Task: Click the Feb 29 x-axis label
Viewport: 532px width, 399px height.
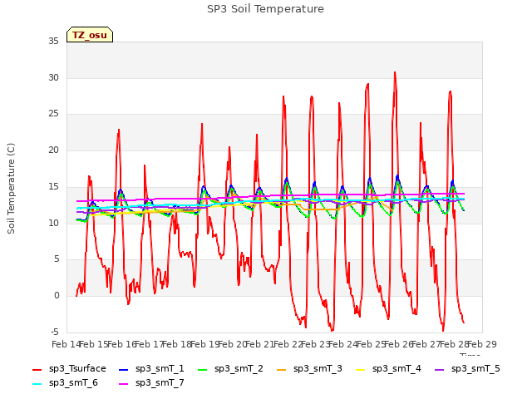Action: pos(482,344)
